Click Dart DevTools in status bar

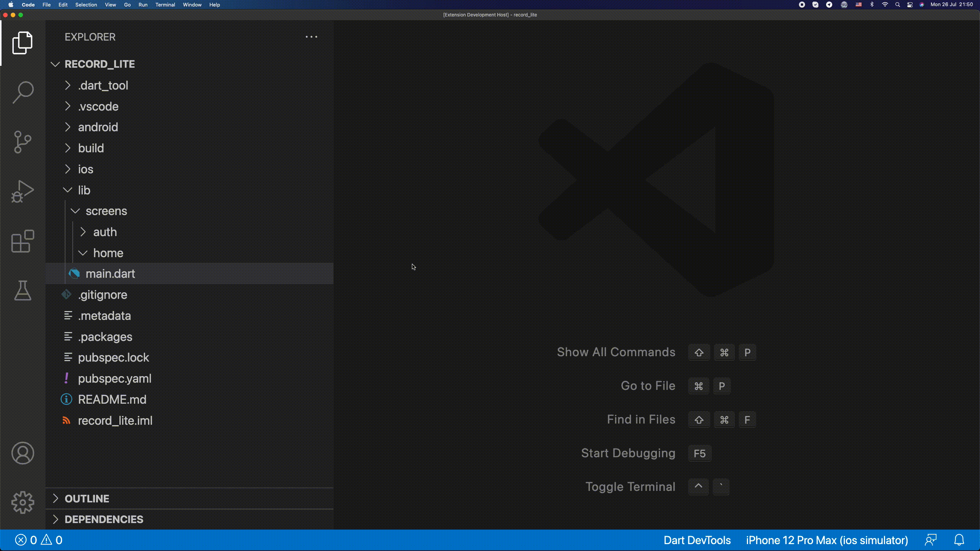click(697, 540)
